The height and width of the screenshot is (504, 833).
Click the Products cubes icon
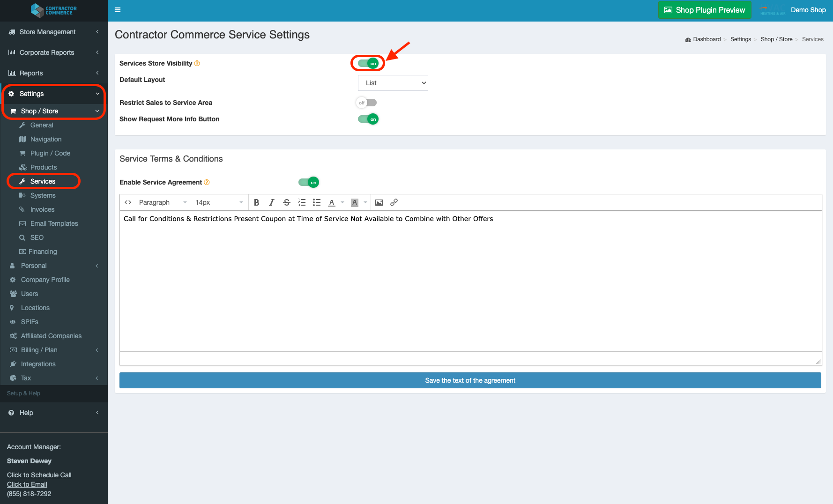23,167
